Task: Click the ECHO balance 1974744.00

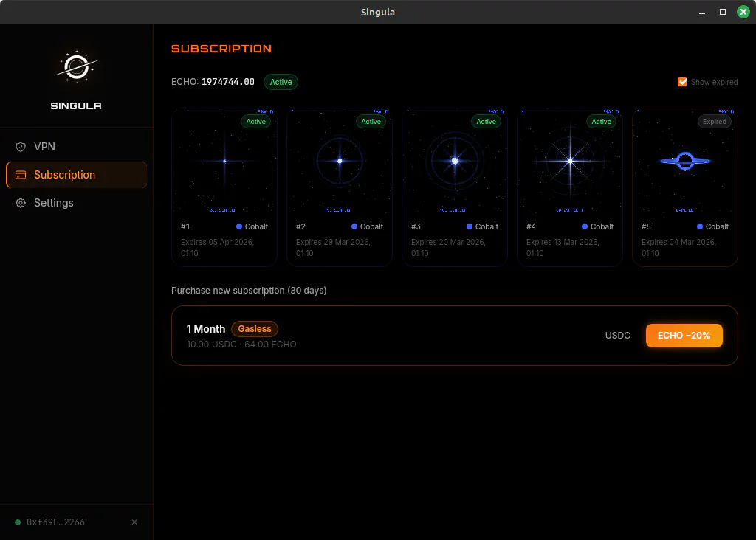Action: 227,82
